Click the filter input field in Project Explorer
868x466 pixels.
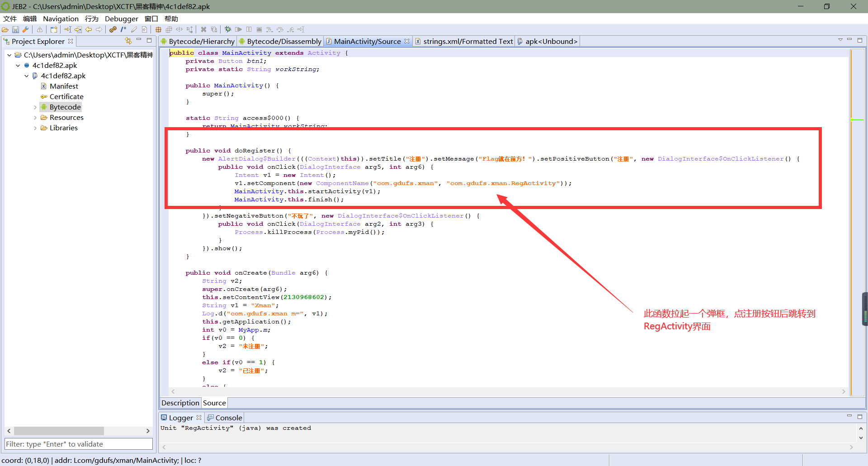click(79, 444)
